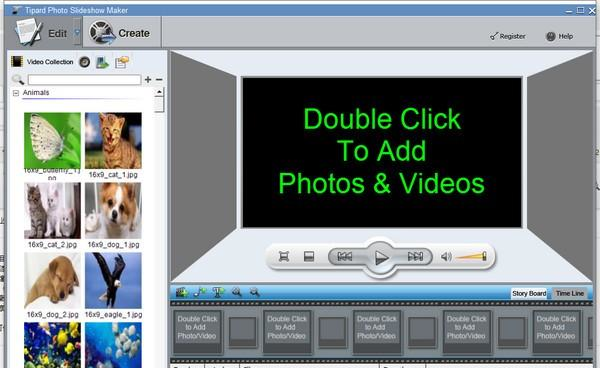Image resolution: width=600 pixels, height=368 pixels.
Task: Click the fifth storyboard photo slot
Action: [x=556, y=331]
